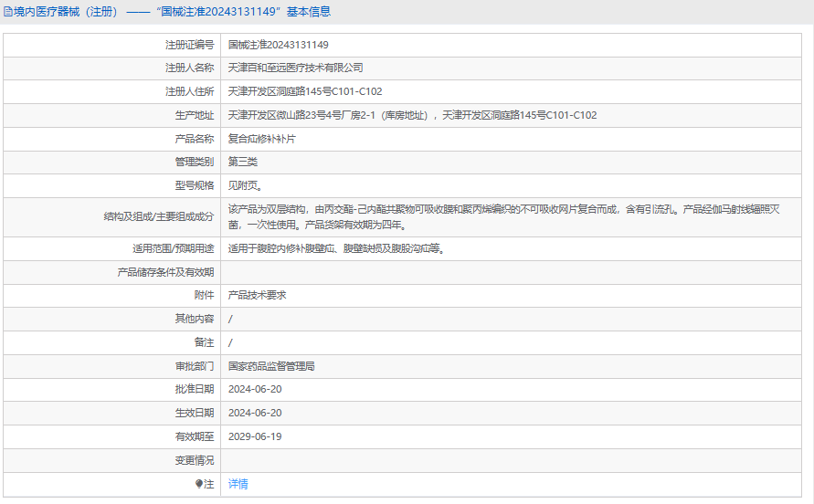
Task: Click the structure and composition description text
Action: 503,217
